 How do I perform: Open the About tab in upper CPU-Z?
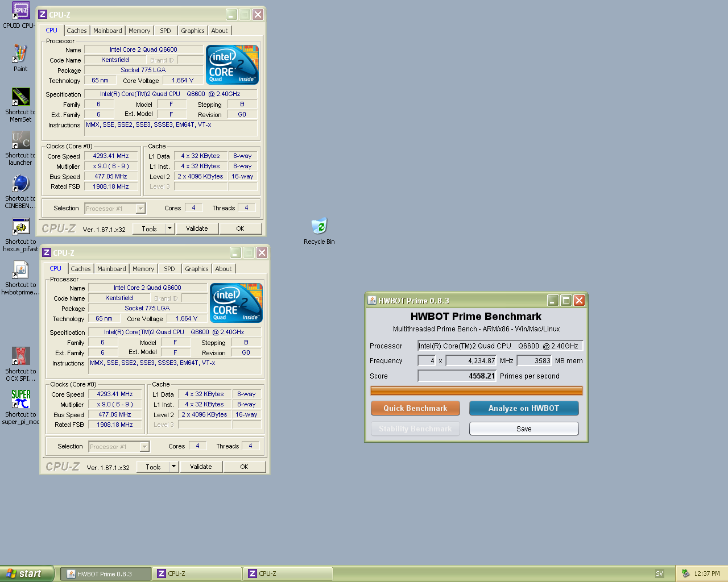click(220, 31)
